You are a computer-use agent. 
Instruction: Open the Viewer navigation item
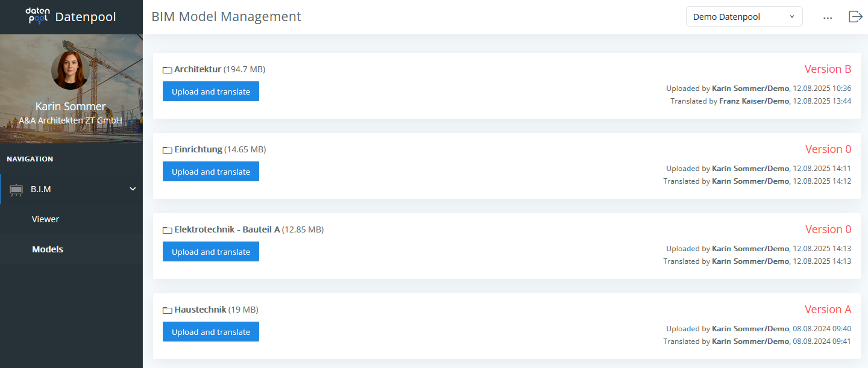point(46,219)
